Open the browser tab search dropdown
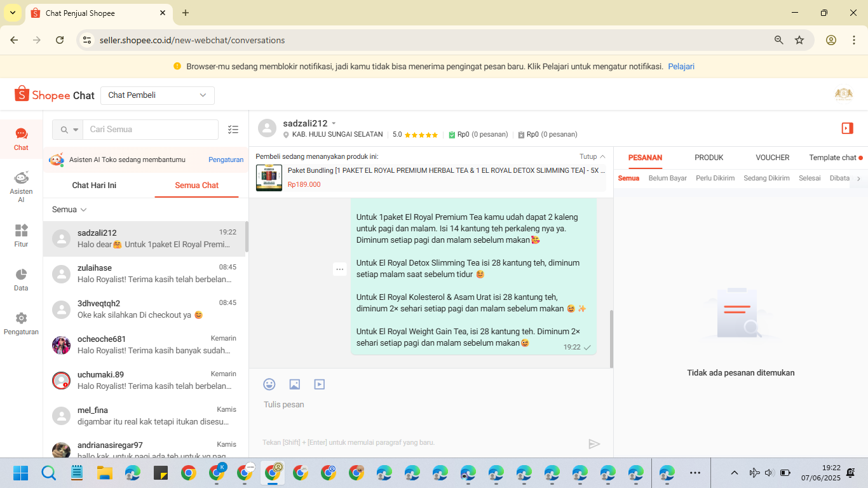The image size is (868, 488). (13, 13)
